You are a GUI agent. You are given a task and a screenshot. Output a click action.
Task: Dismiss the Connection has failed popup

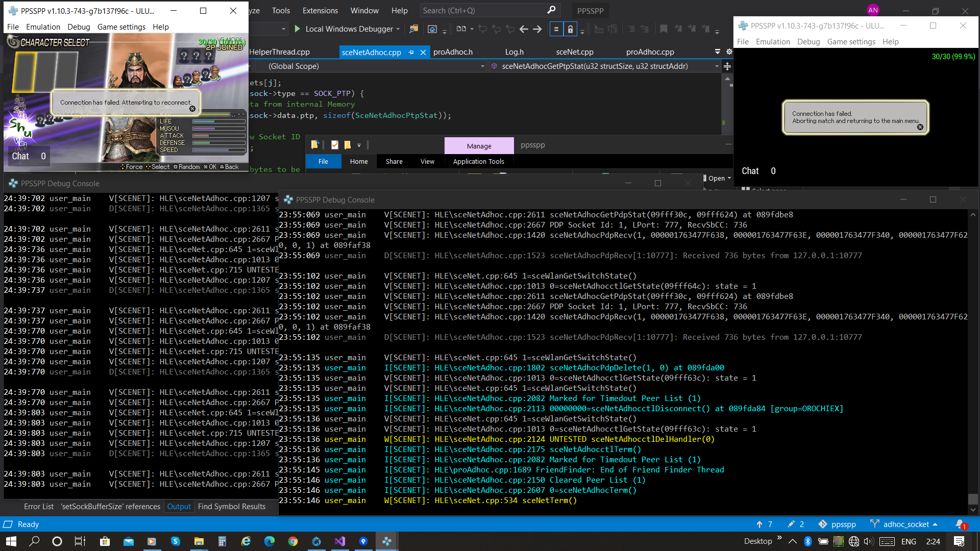[x=192, y=108]
